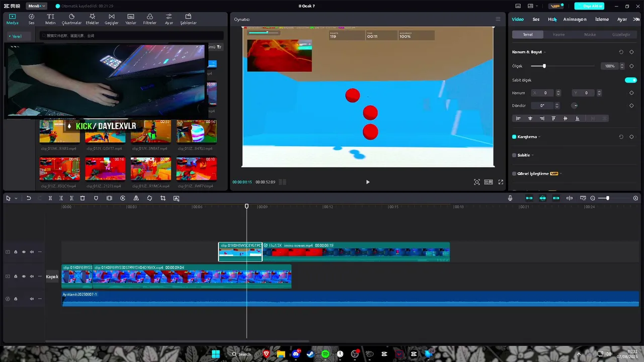644x362 pixels.
Task: Open the Menü dropdown
Action: pos(36,6)
